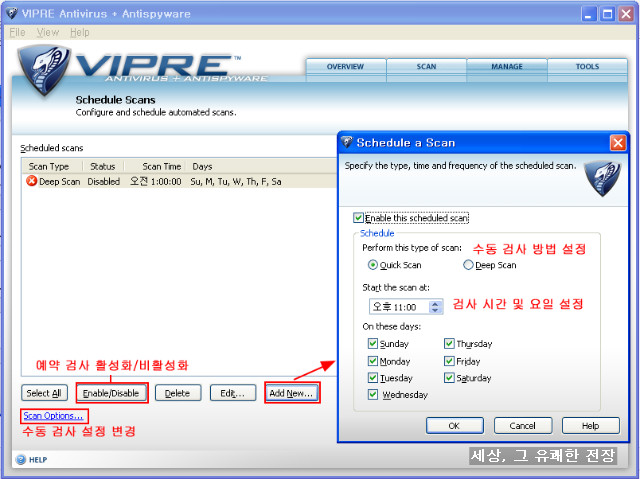Decrease scan time with down spinner arrow

pos(435,310)
